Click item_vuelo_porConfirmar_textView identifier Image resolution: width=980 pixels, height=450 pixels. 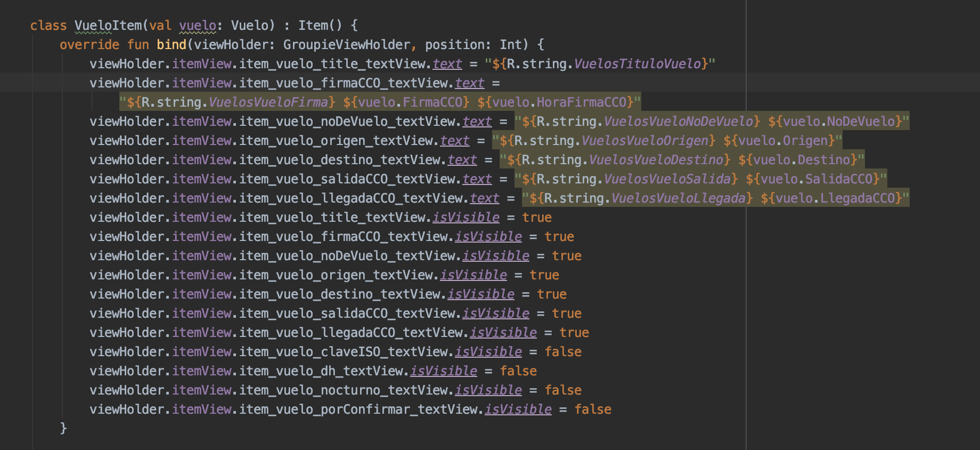pyautogui.click(x=359, y=409)
